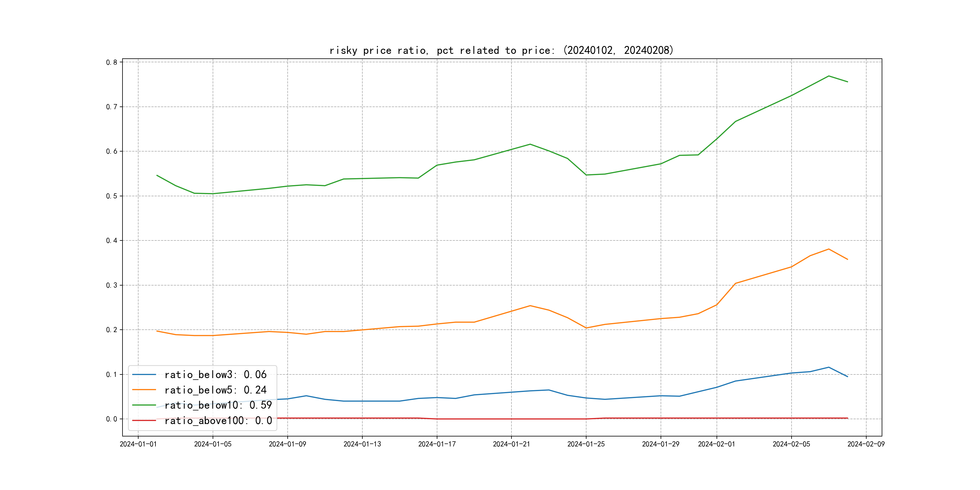The image size is (980, 490).
Task: Click the 0.0 y-axis tick label
Action: coord(112,419)
